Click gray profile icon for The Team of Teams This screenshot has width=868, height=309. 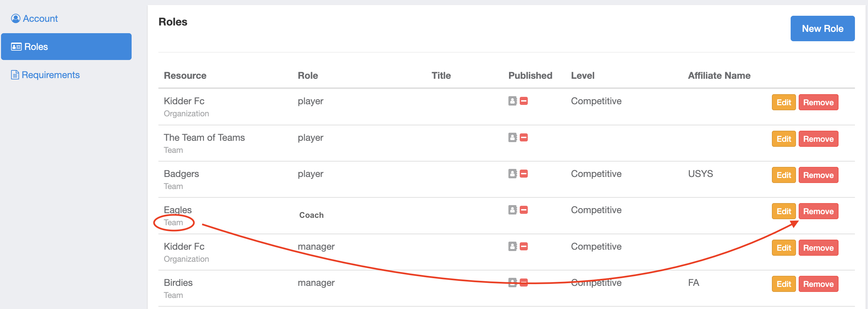(x=512, y=137)
